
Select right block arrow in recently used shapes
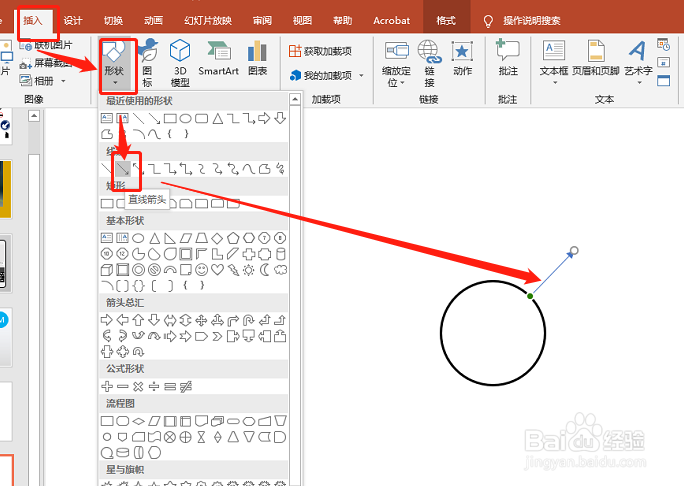click(x=264, y=118)
